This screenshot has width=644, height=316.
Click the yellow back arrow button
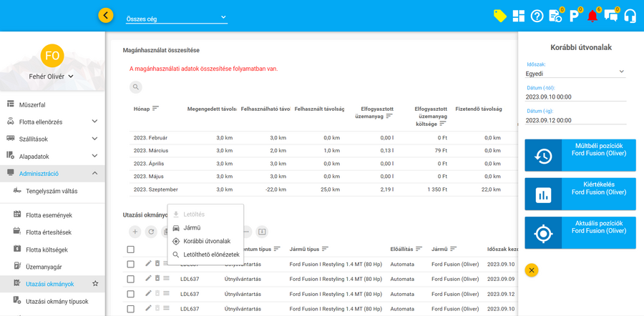(106, 15)
